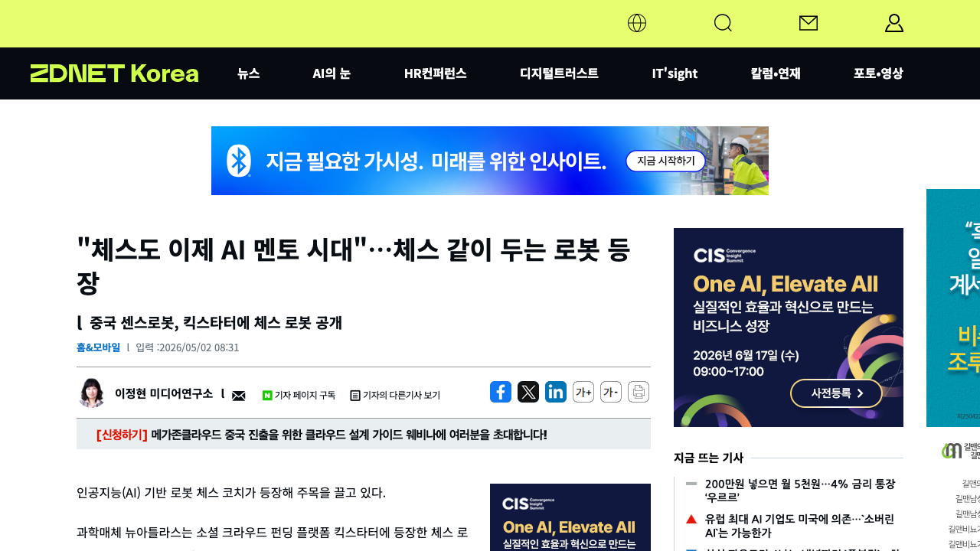
Task: Open trending article 200만원 넣으면 월 5천원
Action: [800, 491]
